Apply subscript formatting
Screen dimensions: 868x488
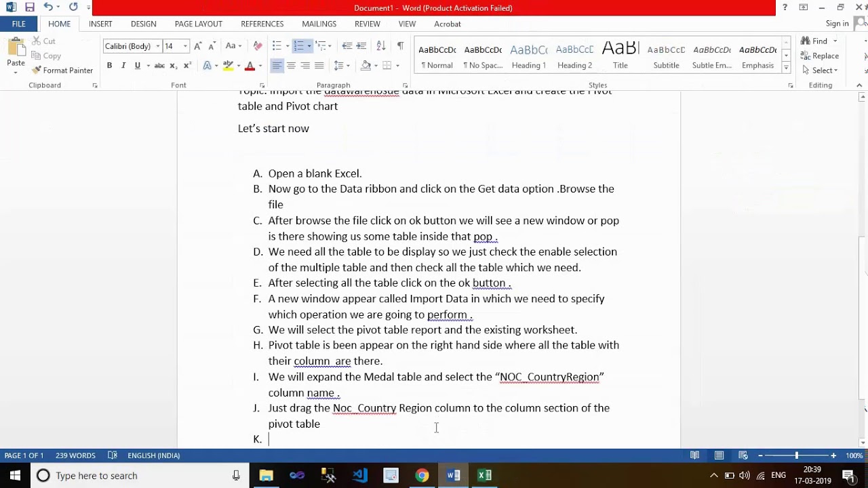click(x=174, y=66)
